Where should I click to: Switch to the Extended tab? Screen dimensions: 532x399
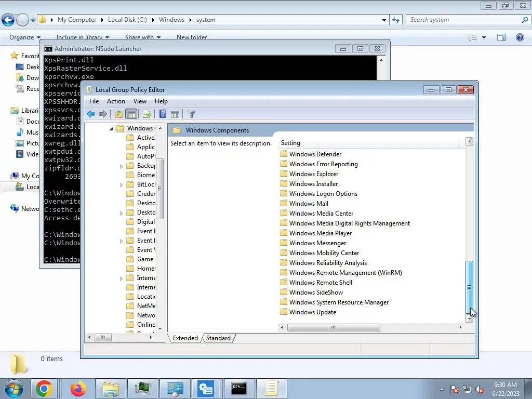coord(185,338)
